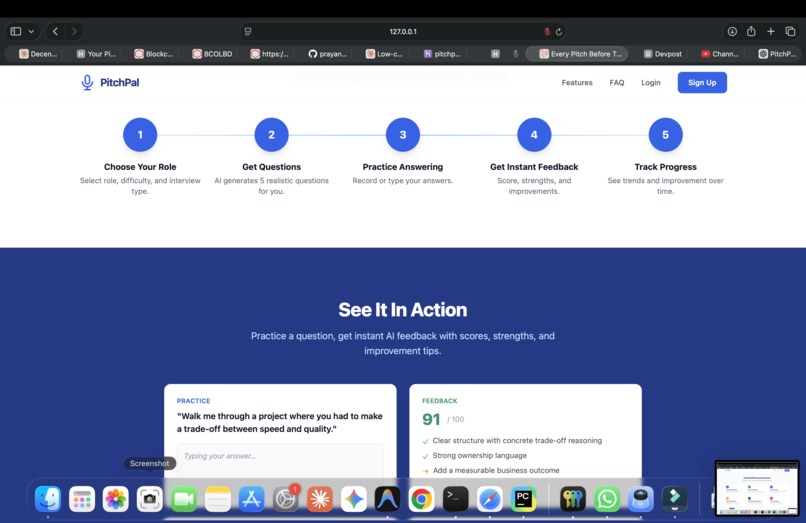The image size is (806, 523).
Task: Switch to the Blockc... tab
Action: [154, 53]
